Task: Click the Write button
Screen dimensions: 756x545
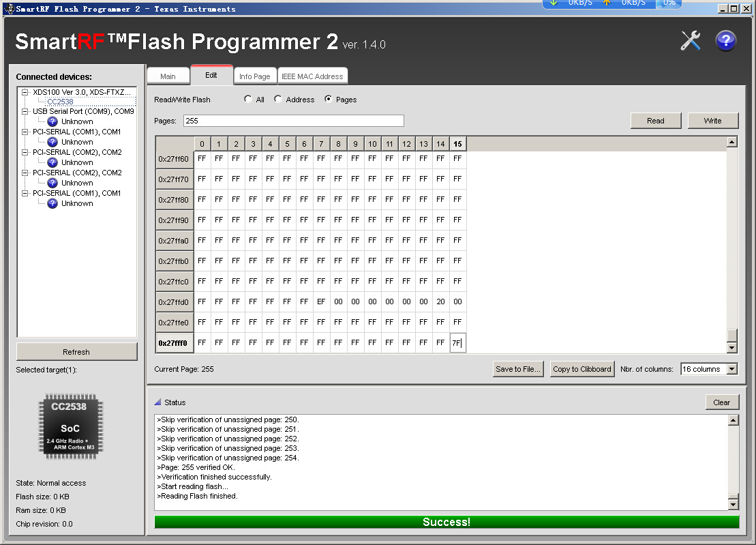Action: (712, 121)
